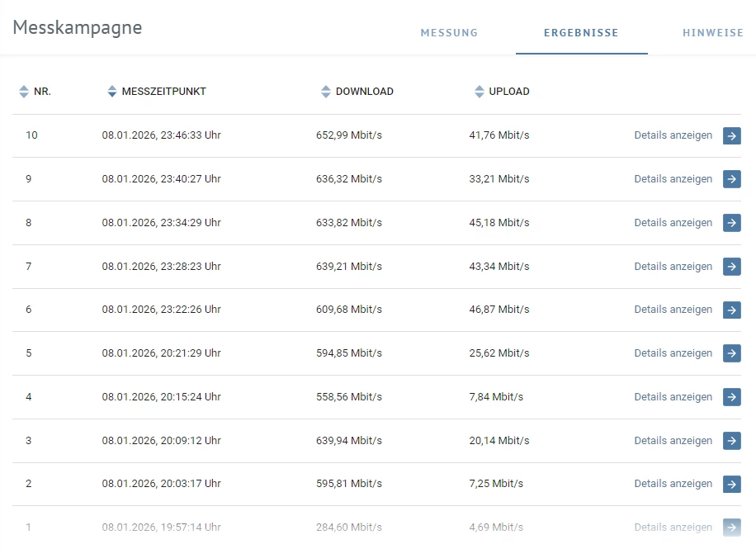Click the DOWNLOAD column header label
Screen dimensions: 756x549
365,91
